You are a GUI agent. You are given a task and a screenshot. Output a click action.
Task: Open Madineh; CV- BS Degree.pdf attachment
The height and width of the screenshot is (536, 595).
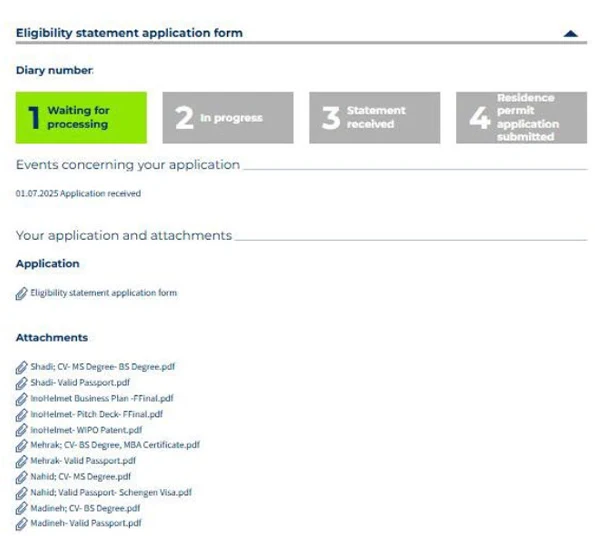[x=85, y=508]
